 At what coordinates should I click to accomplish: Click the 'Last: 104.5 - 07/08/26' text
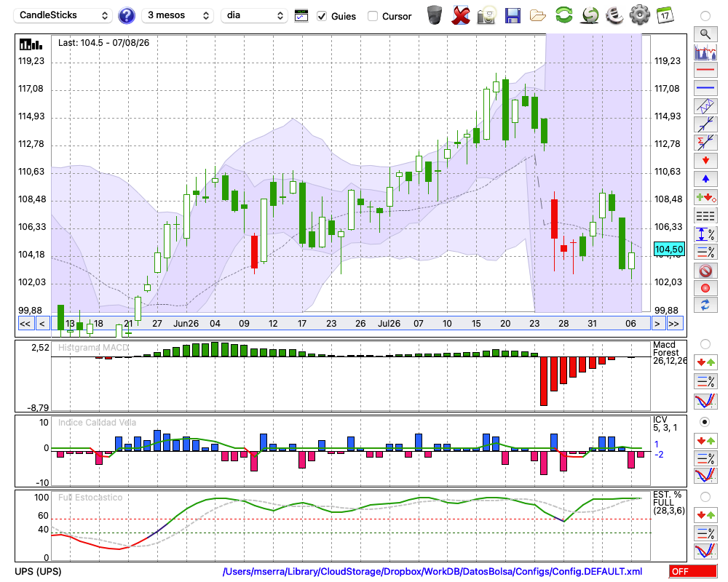[x=103, y=43]
